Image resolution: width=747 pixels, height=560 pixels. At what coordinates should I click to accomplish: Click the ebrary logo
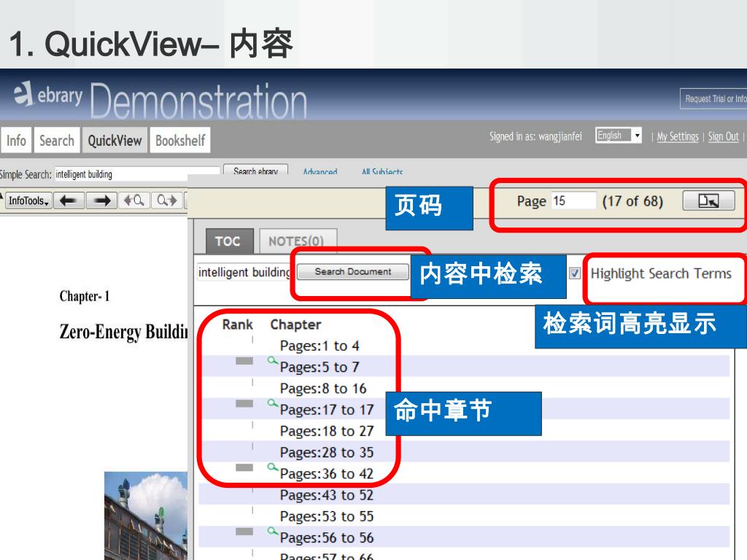(47, 94)
